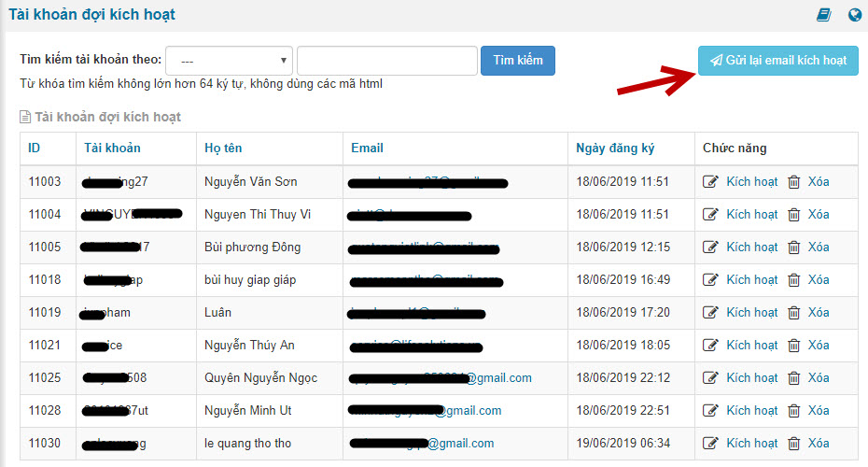Screen dimensions: 868x467
Task: Activate account 11028 via Kích hoạt link
Action: tap(751, 411)
